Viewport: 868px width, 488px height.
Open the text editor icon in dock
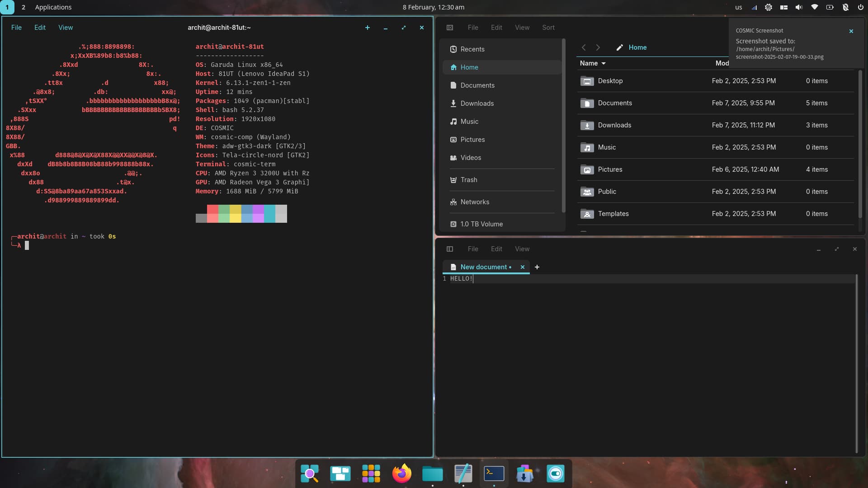pyautogui.click(x=463, y=474)
